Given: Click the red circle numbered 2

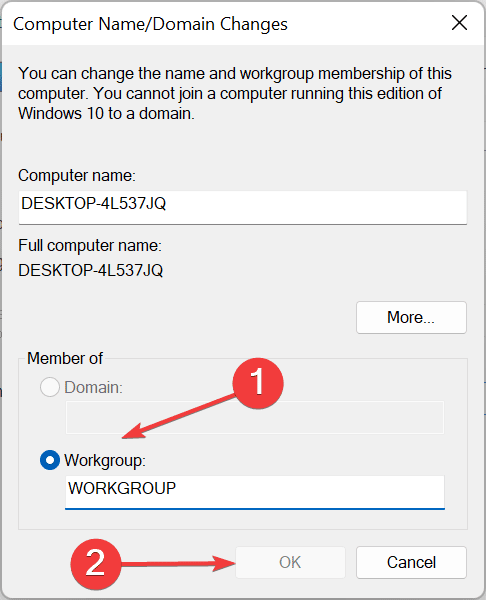Looking at the screenshot, I should pos(95,564).
